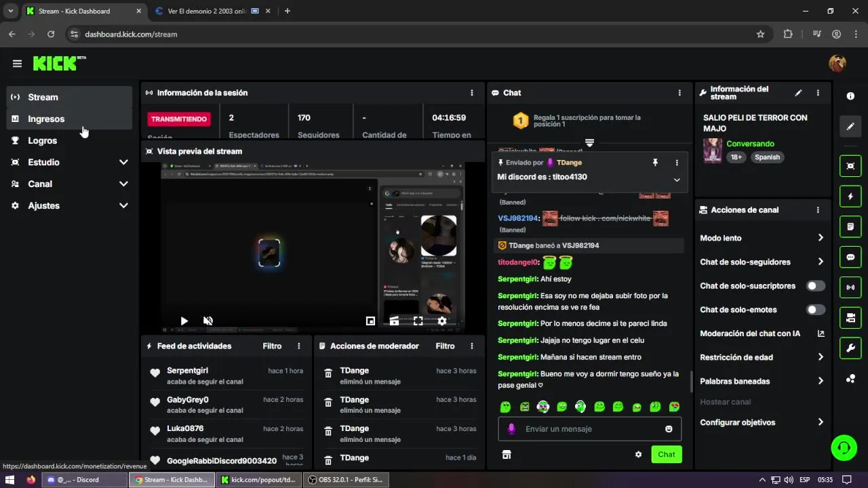
Task: Click Serpentgirl in activity feed
Action: tap(187, 371)
